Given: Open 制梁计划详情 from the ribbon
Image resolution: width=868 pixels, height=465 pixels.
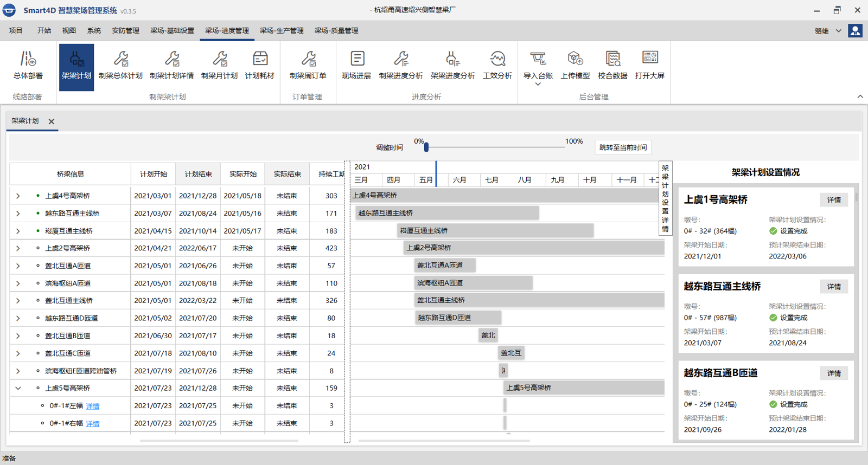Looking at the screenshot, I should (x=171, y=65).
